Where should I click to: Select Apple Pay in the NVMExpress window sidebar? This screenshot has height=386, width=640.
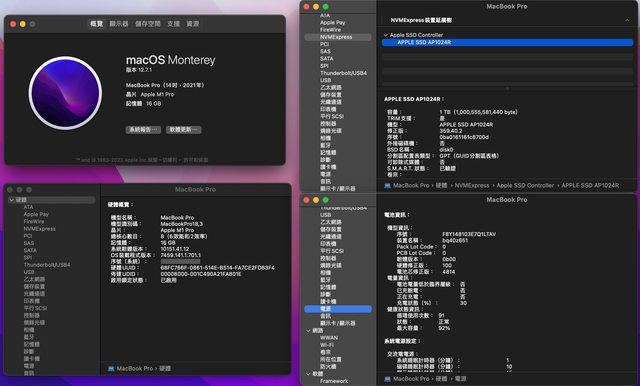coord(333,23)
